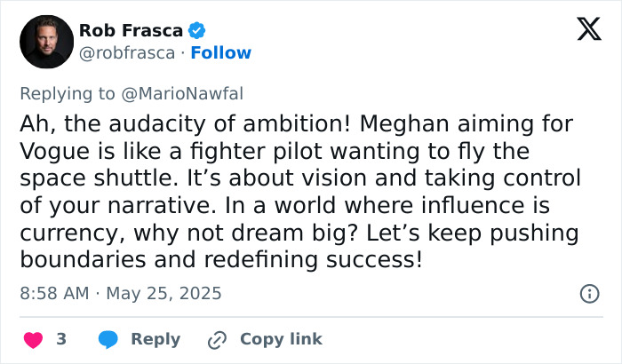622x364 pixels.
Task: Click the May 25, 2025 date
Action: (x=165, y=293)
